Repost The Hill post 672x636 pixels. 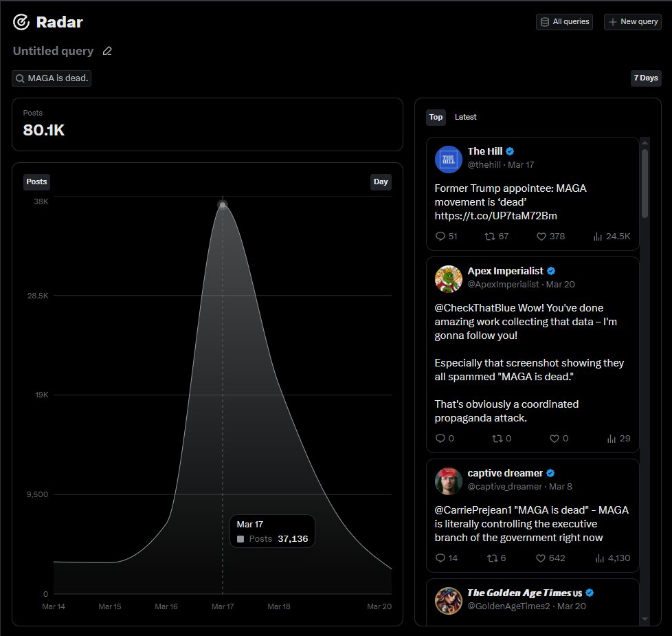click(496, 237)
